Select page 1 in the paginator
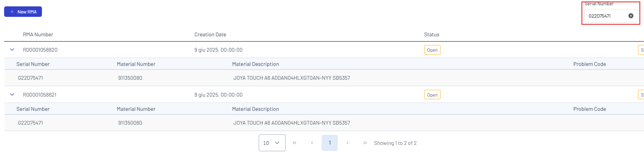 point(329,143)
